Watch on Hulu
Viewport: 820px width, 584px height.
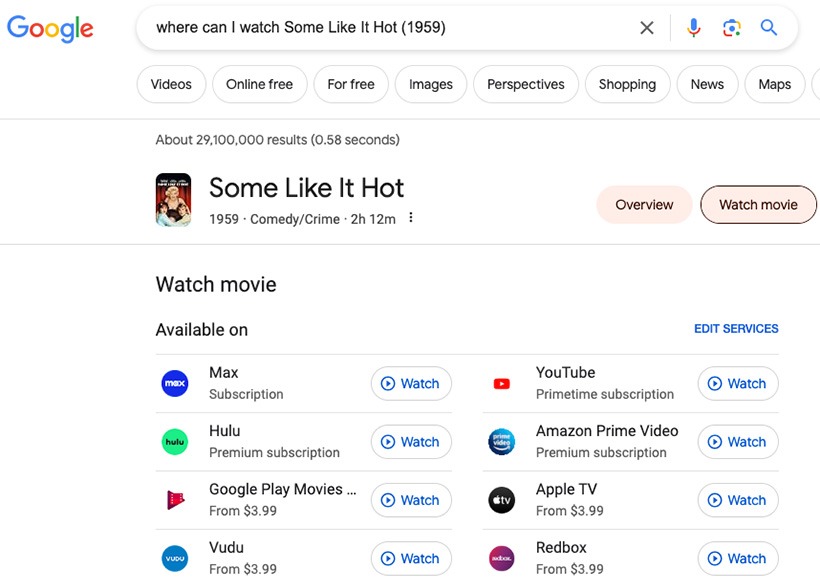tap(411, 442)
